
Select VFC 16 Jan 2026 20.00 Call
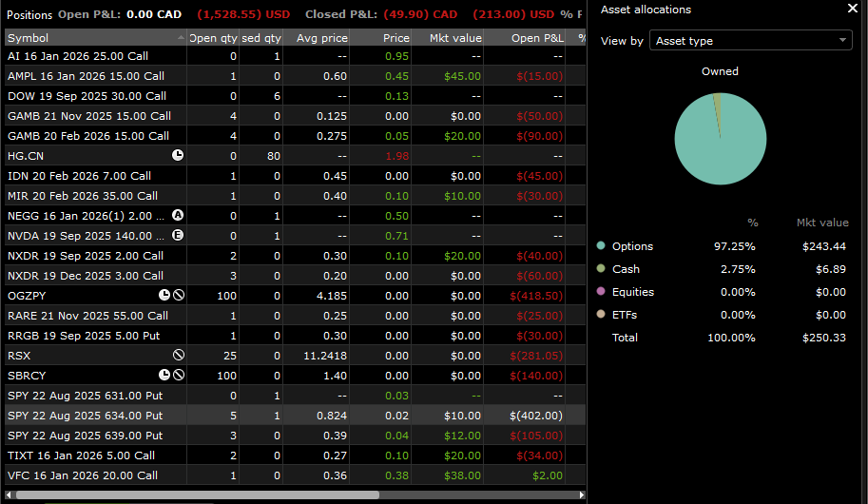tap(83, 475)
